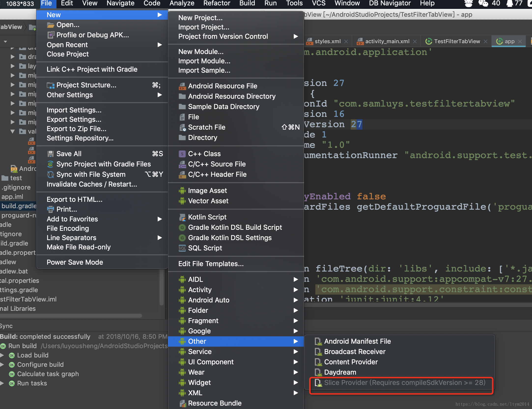Click the Content Provider file icon

coord(318,362)
